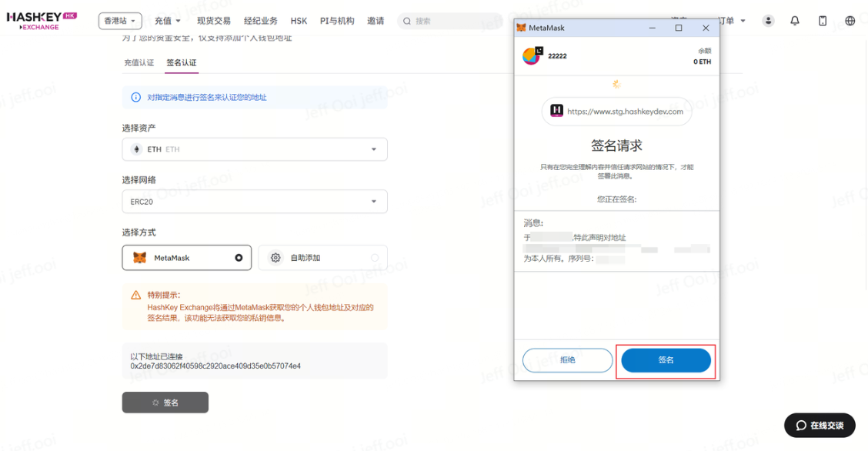
Task: Click the fox icon in MetaMask title bar
Action: pyautogui.click(x=521, y=28)
